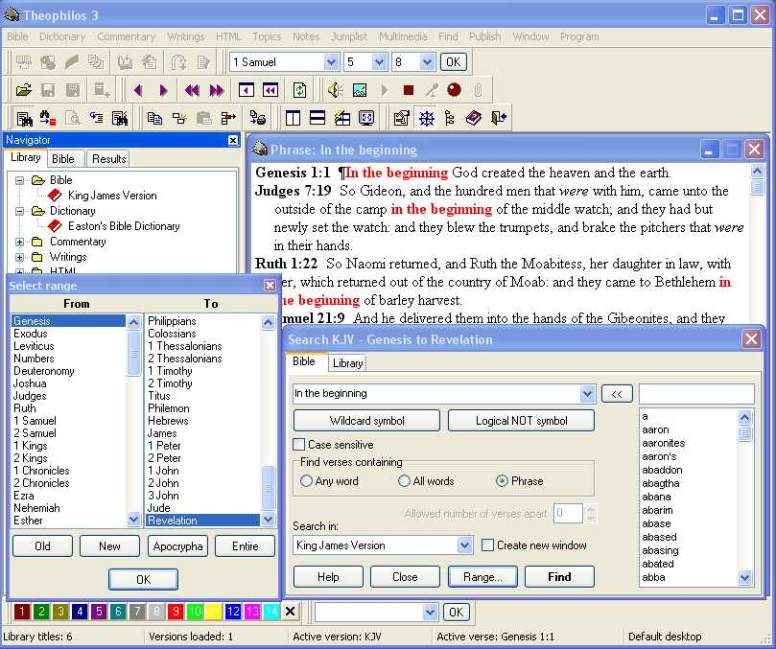Enable the Create new window checkbox

[487, 545]
